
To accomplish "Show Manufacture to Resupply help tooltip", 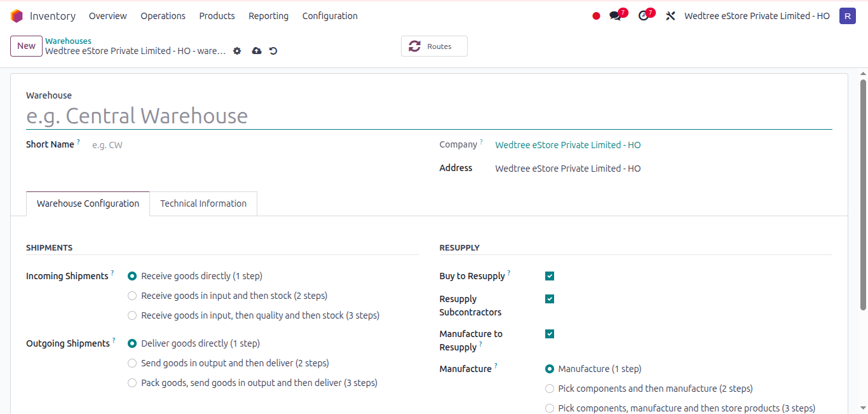I will click(481, 344).
